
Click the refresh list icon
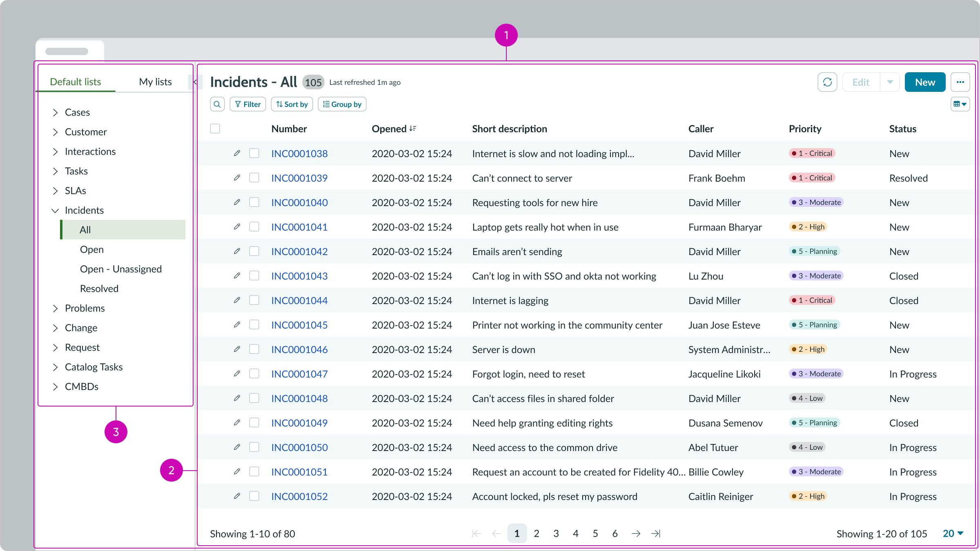click(827, 82)
